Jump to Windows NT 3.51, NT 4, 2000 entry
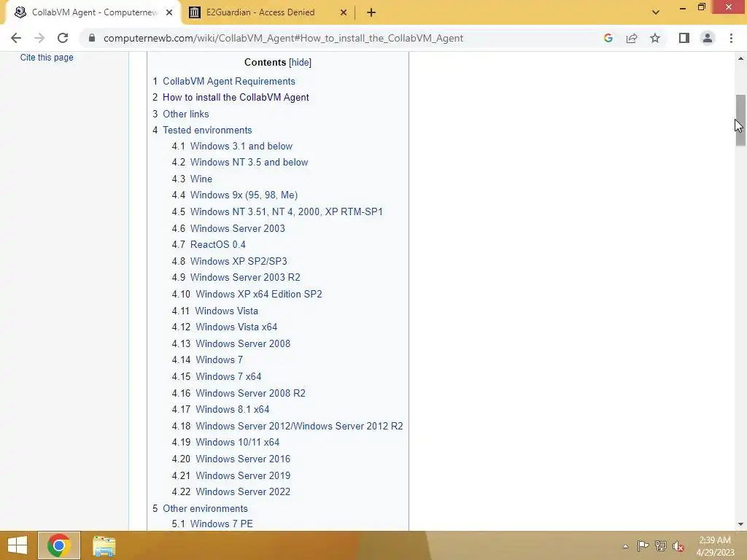This screenshot has height=560, width=747. 287,212
